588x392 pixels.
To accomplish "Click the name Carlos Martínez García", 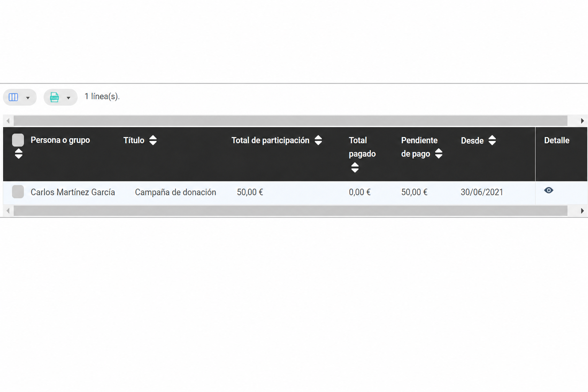I will [x=73, y=192].
